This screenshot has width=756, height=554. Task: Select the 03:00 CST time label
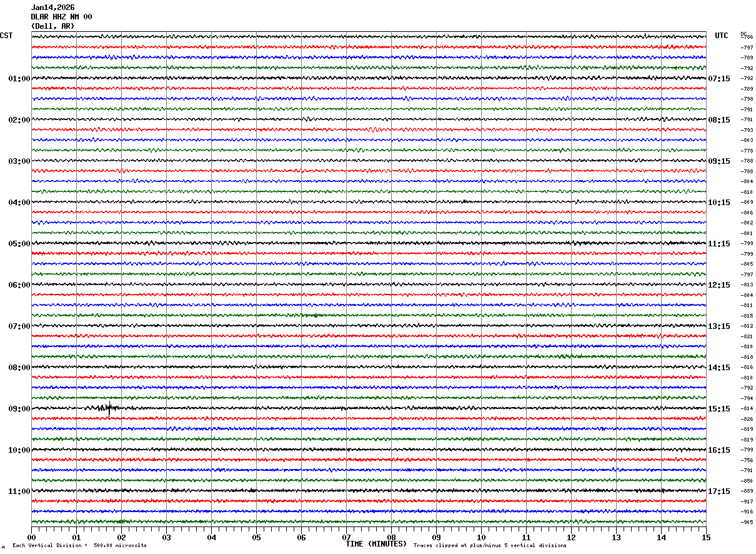click(x=19, y=161)
